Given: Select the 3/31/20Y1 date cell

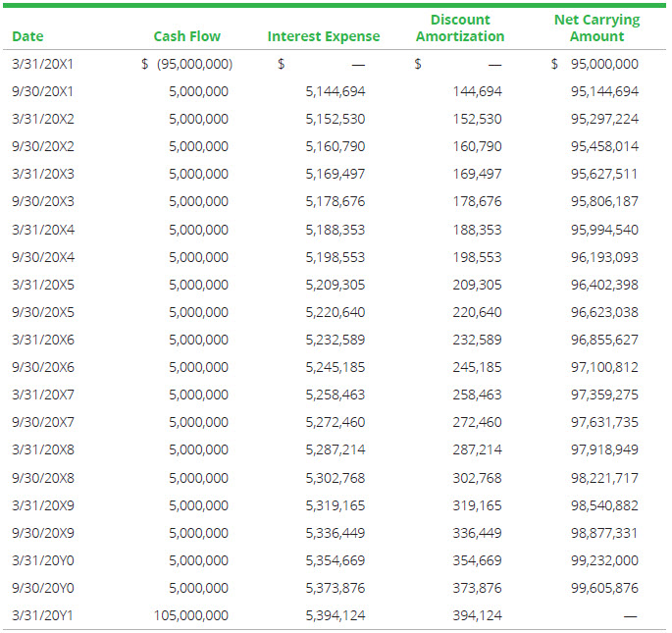Looking at the screenshot, I should [x=42, y=615].
